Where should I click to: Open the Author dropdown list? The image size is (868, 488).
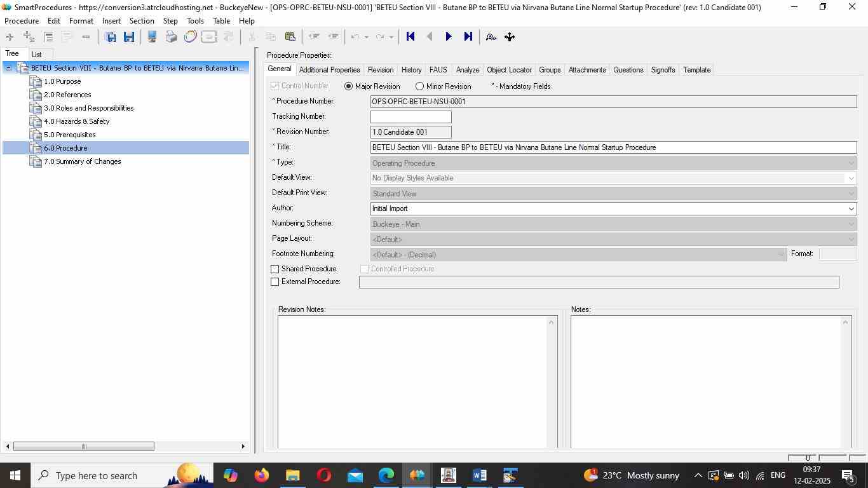coord(851,209)
